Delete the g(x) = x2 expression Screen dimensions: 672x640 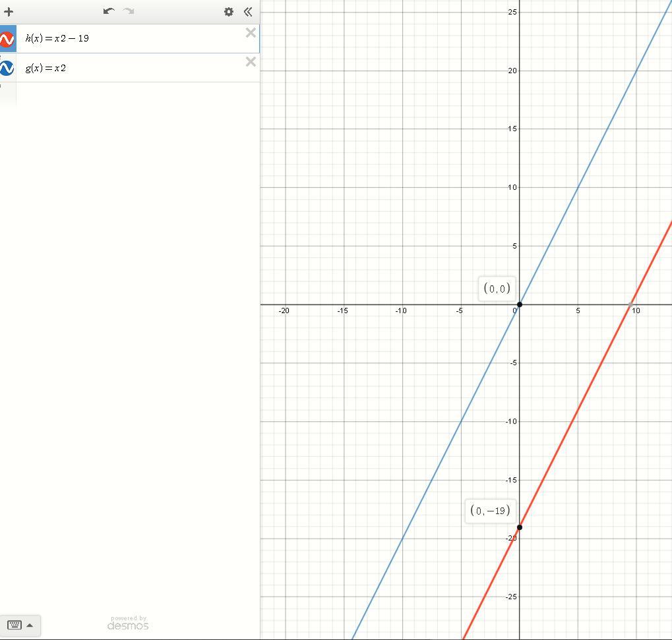251,62
